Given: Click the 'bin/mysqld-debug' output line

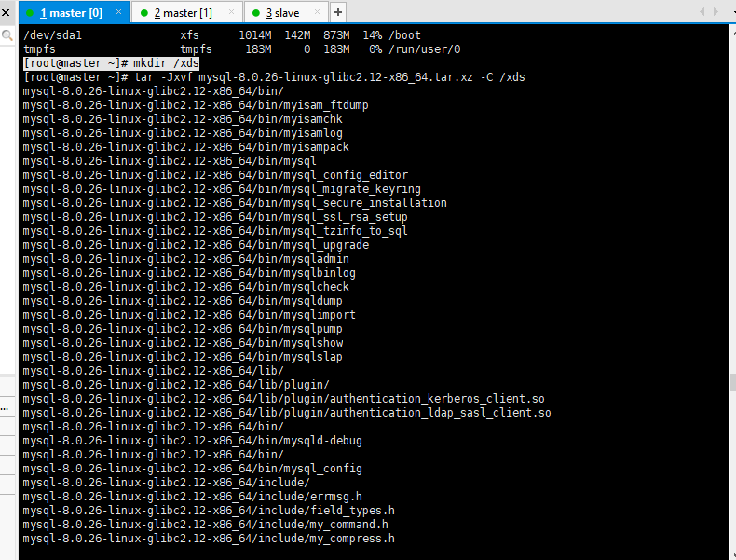Looking at the screenshot, I should pos(193,441).
